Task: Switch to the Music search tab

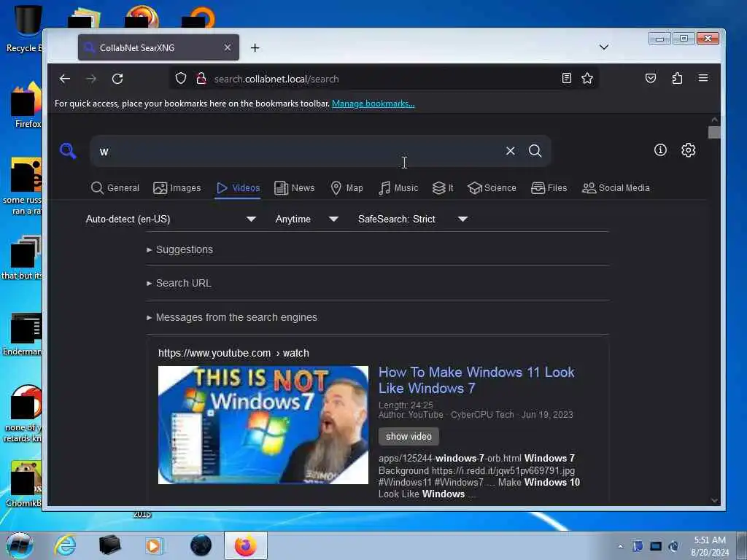Action: [x=398, y=188]
